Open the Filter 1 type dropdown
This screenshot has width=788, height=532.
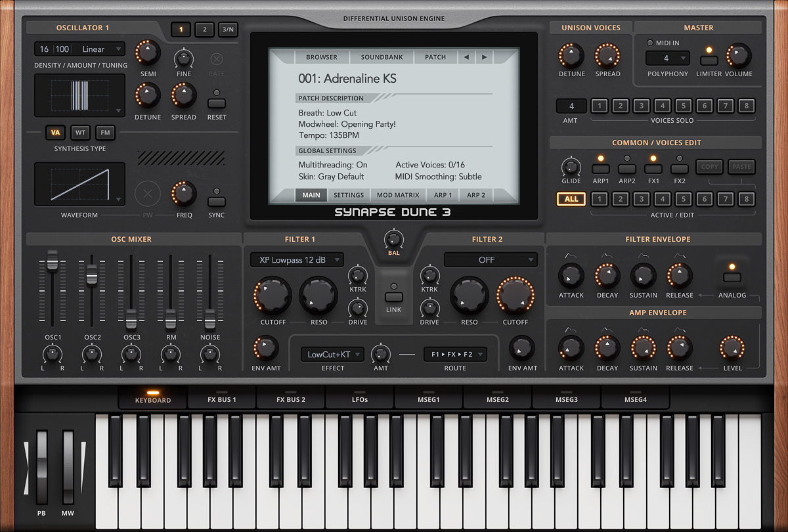297,260
